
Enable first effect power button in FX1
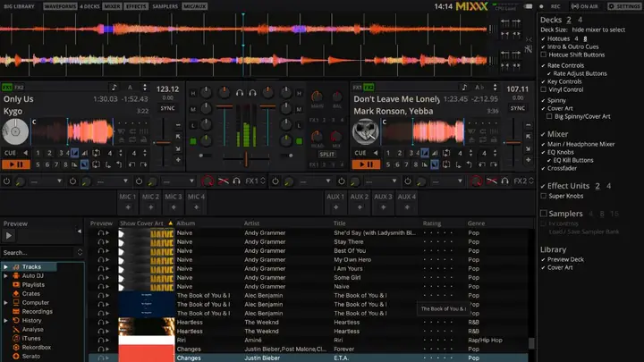click(6, 181)
